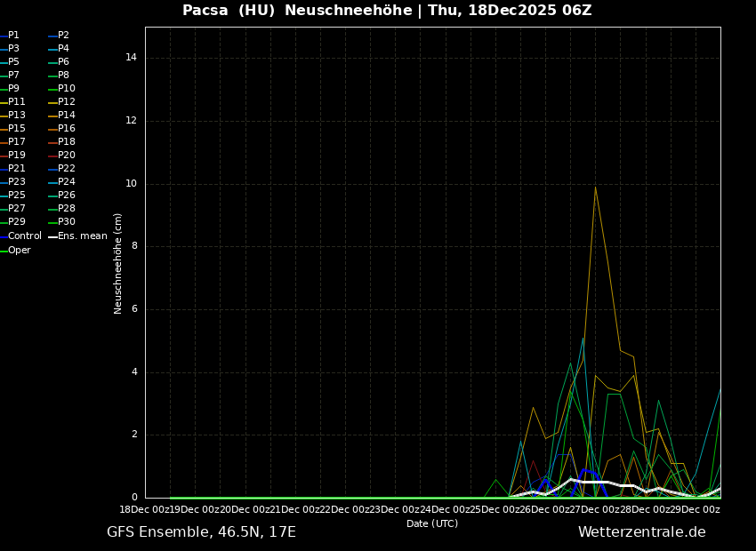Select the P2 legend entry
Viewport: 756px width, 551px height.
(63, 36)
